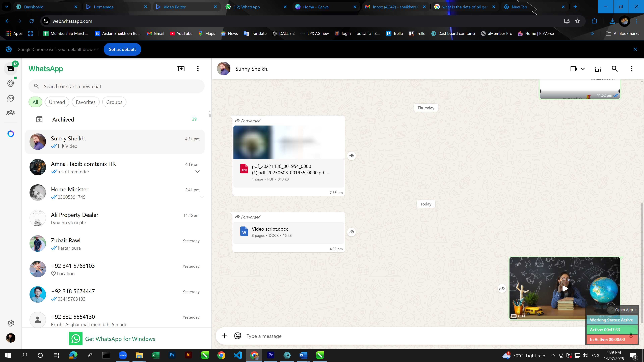Viewport: 644px width, 362px height.
Task: Open the Chats icon in WhatsApp sidebar
Action: (11, 69)
